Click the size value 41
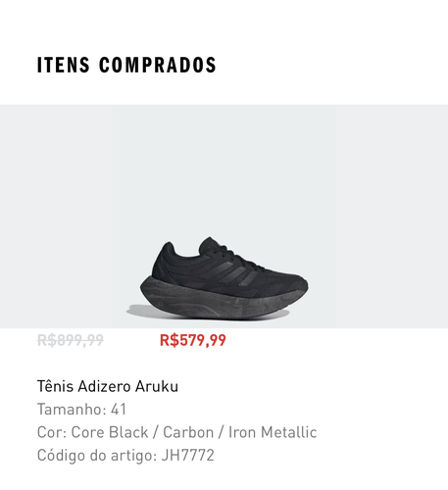The width and height of the screenshot is (448, 490). click(x=119, y=409)
